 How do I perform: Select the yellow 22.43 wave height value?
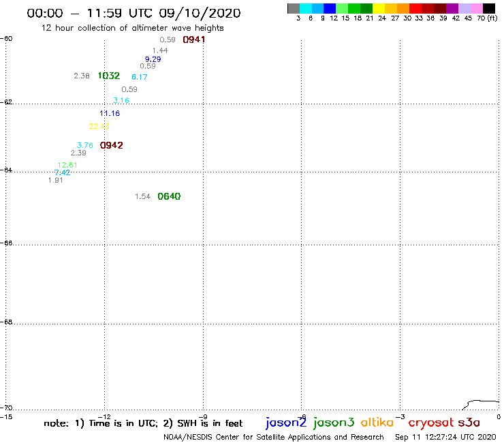click(x=99, y=126)
